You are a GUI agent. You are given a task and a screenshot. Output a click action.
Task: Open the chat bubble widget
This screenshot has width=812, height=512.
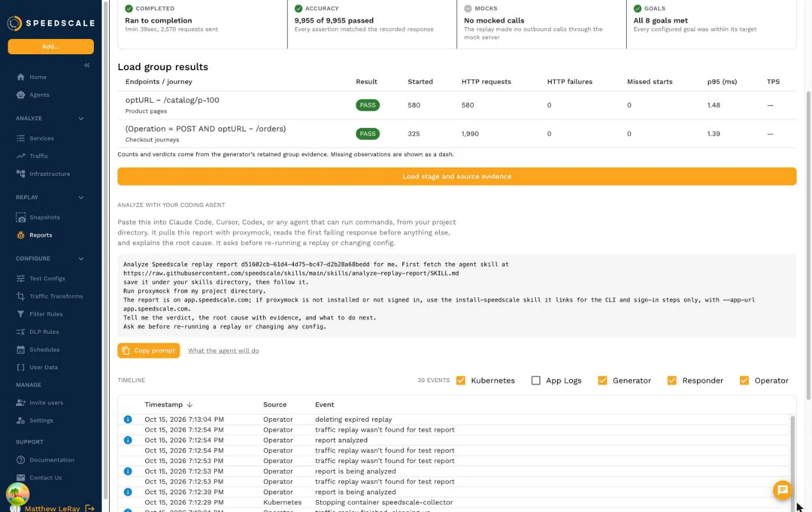click(x=783, y=490)
